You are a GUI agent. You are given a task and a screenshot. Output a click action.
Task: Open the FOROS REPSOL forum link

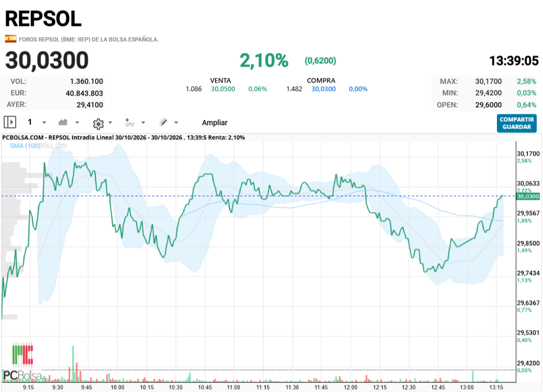[x=88, y=39]
